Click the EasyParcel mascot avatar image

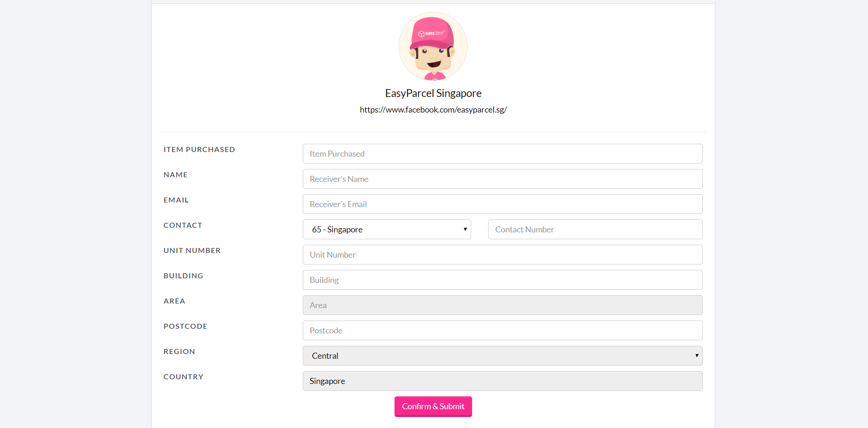pyautogui.click(x=433, y=46)
